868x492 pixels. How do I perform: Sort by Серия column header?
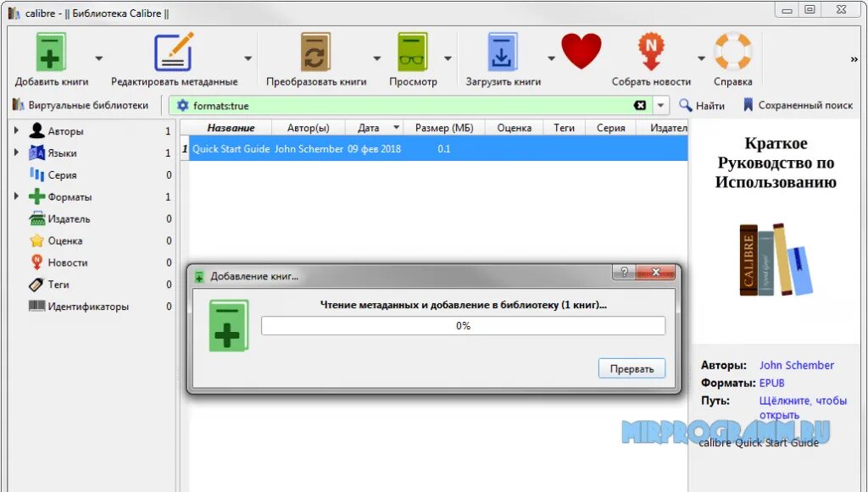pyautogui.click(x=610, y=128)
